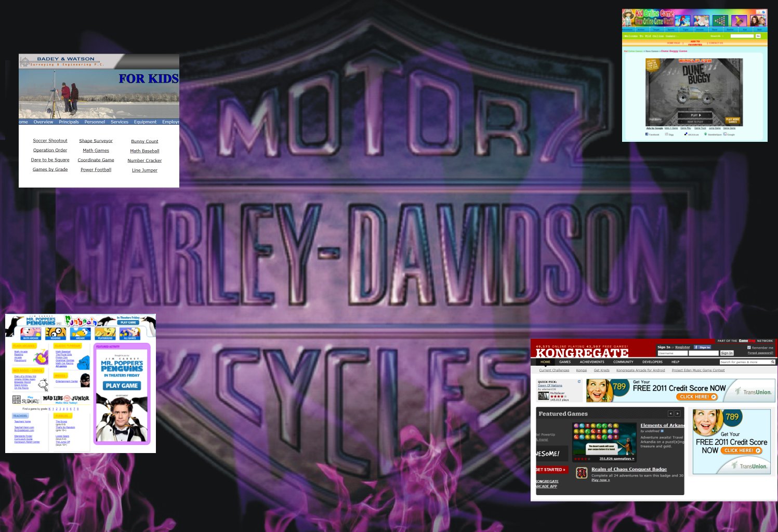This screenshot has width=778, height=532.
Task: Click the Dawn of Nations Quick Pick thumbnail
Action: tap(543, 396)
